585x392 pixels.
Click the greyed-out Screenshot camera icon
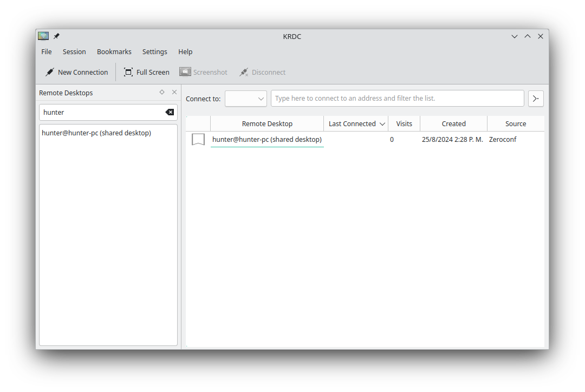[185, 71]
